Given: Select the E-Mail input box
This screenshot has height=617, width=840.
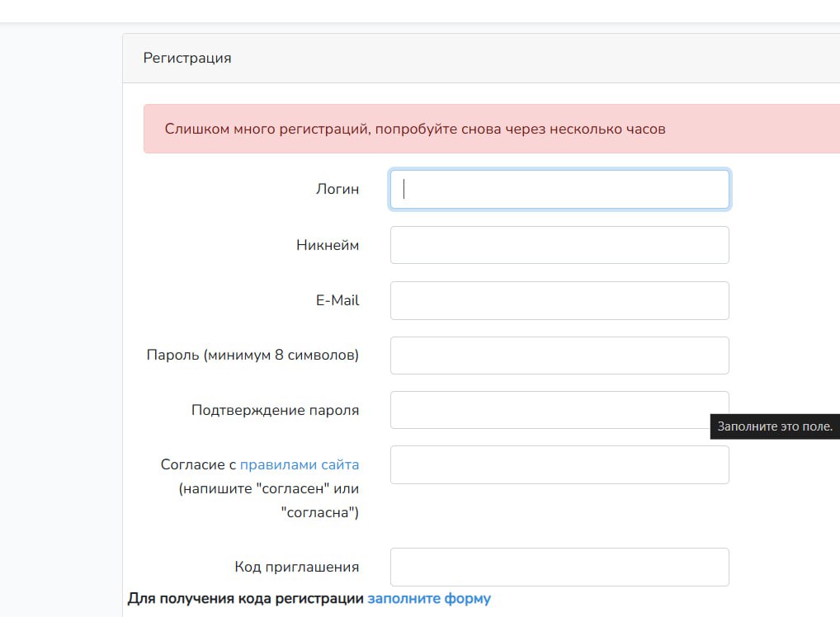Looking at the screenshot, I should click(x=559, y=300).
